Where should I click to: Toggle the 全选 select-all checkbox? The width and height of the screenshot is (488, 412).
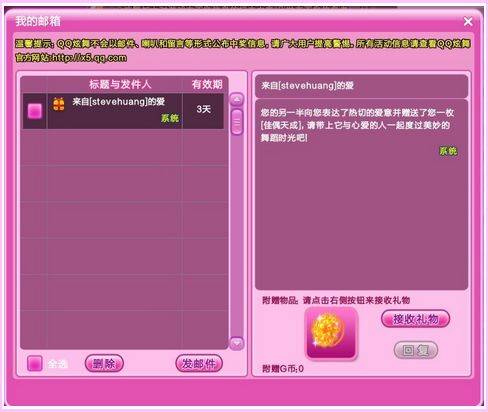(x=35, y=363)
